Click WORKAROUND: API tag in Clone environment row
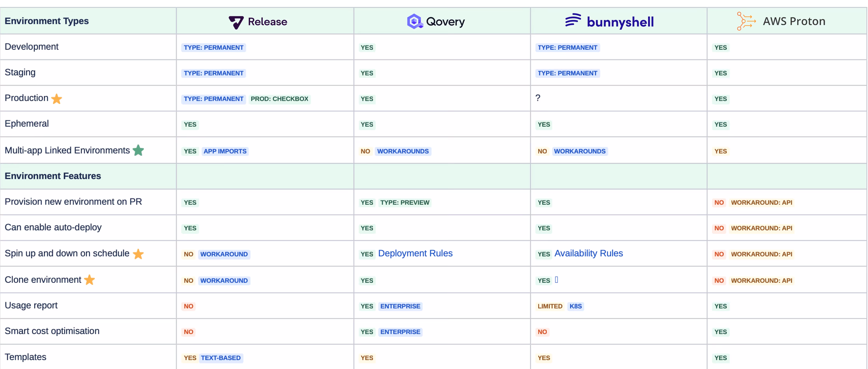Screen dimensions: 868x369 point(761,281)
